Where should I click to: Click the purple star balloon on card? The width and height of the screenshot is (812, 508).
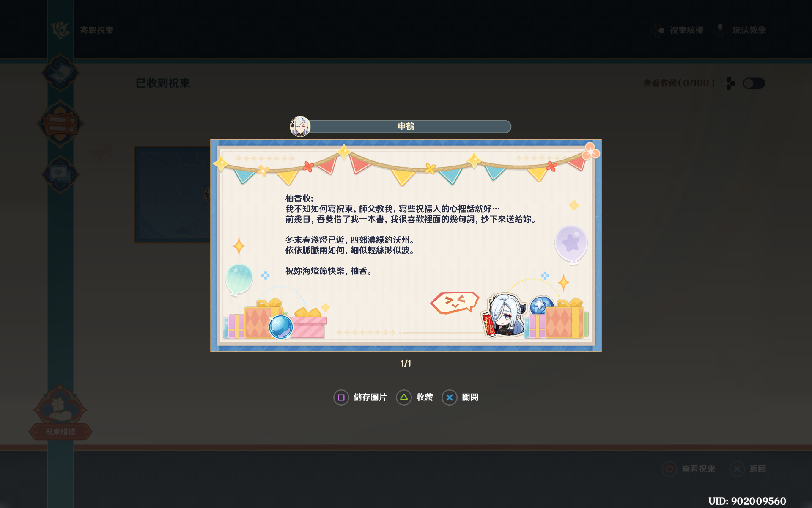pos(571,245)
